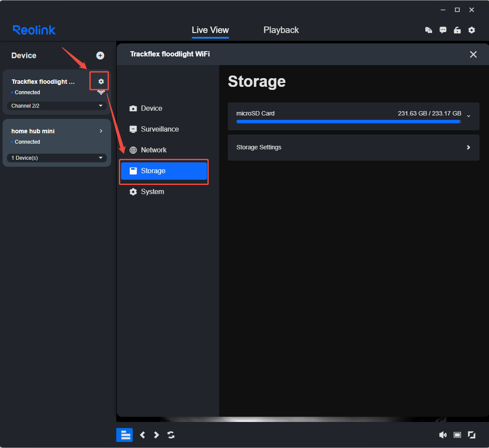This screenshot has width=489, height=448.
Task: Expand the microSD Card details chevron
Action: 469,116
